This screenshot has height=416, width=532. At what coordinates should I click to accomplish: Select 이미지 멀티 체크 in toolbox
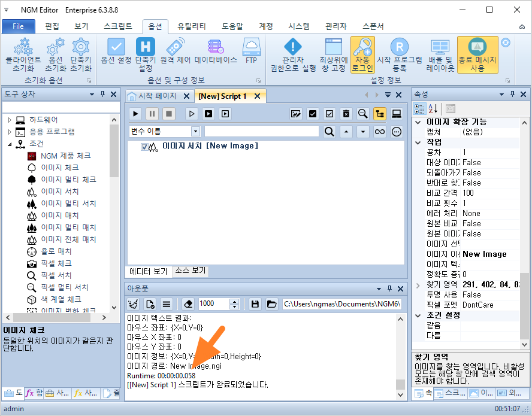point(68,180)
